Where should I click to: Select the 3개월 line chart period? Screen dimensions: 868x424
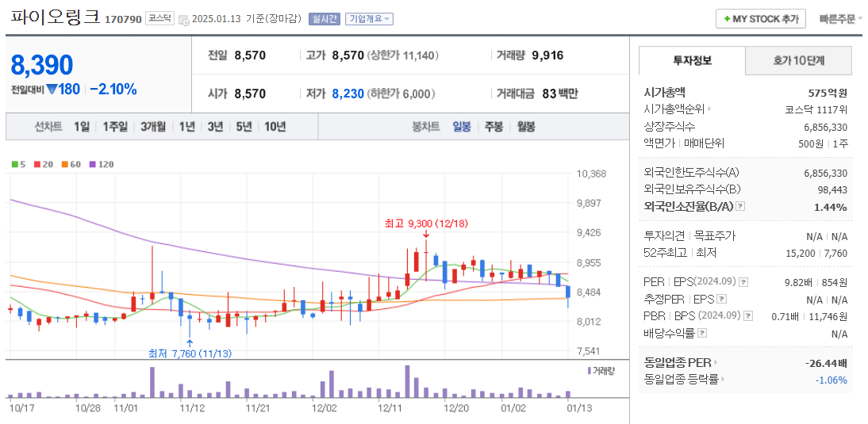point(153,127)
